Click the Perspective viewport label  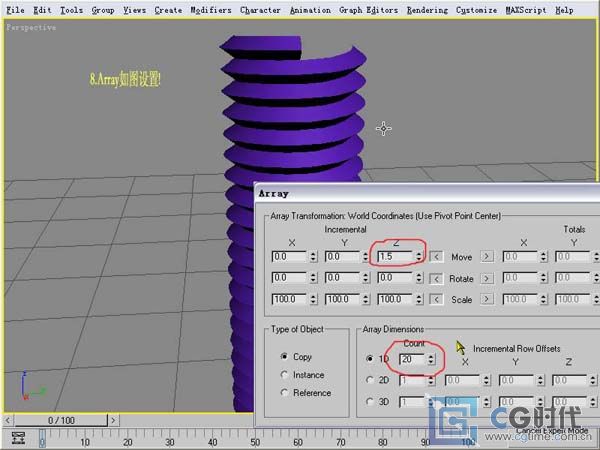31,27
